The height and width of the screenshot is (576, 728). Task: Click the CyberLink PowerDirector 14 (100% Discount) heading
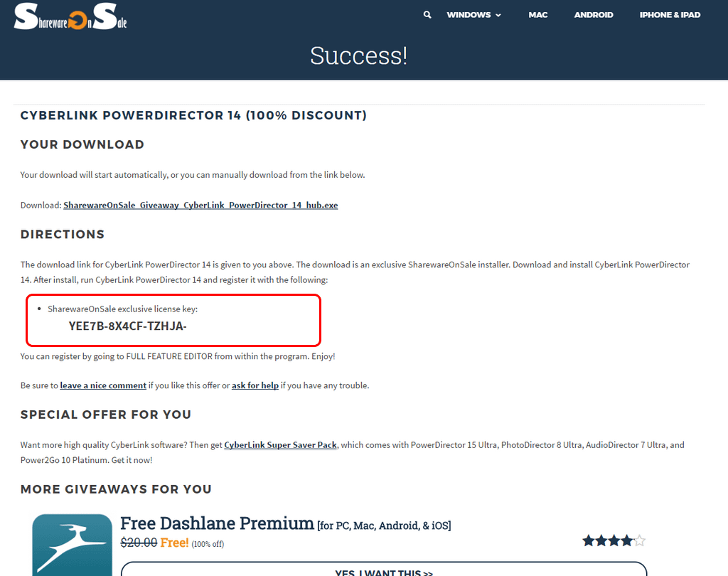[193, 116]
